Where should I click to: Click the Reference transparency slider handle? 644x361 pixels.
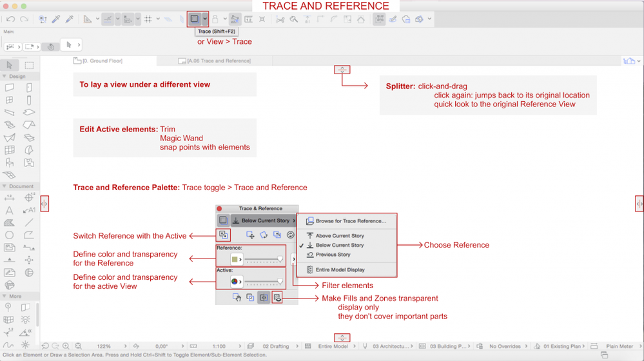pyautogui.click(x=280, y=259)
